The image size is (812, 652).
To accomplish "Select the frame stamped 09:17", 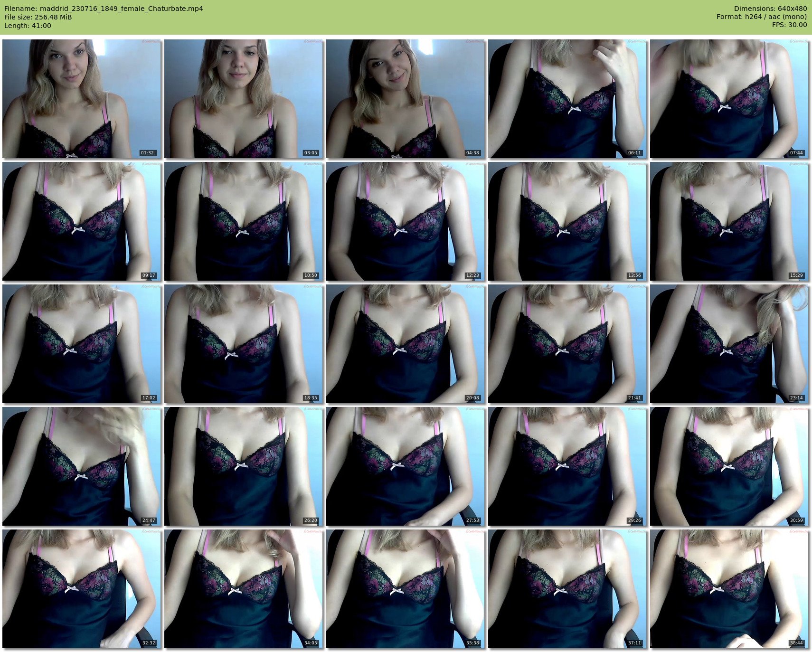I will click(x=82, y=221).
